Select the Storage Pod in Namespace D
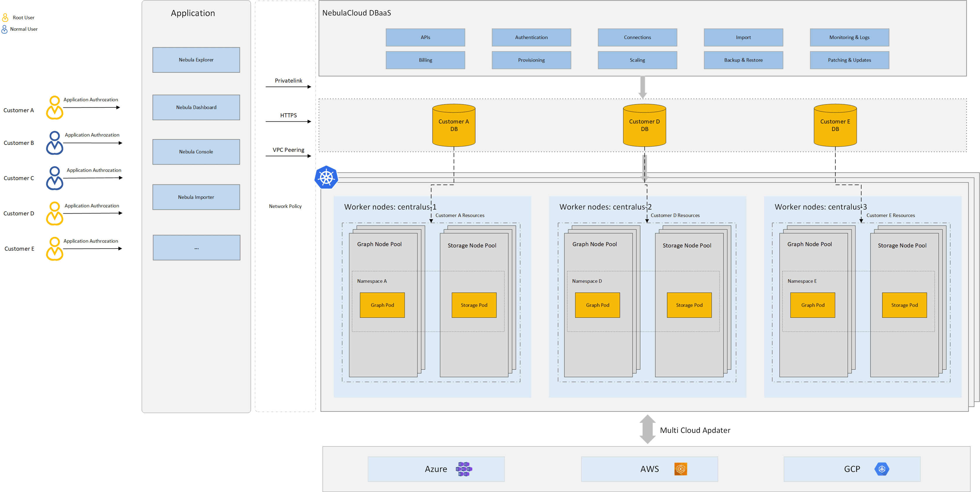Image resolution: width=980 pixels, height=492 pixels. tap(689, 305)
